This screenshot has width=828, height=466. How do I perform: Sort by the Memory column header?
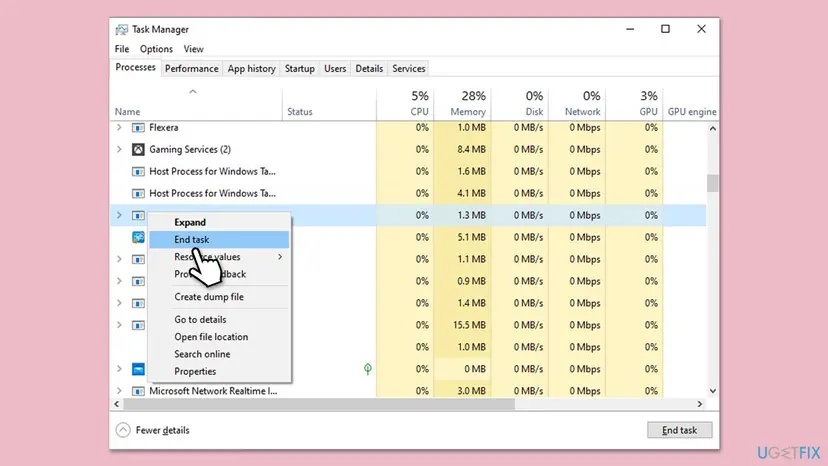click(x=463, y=104)
